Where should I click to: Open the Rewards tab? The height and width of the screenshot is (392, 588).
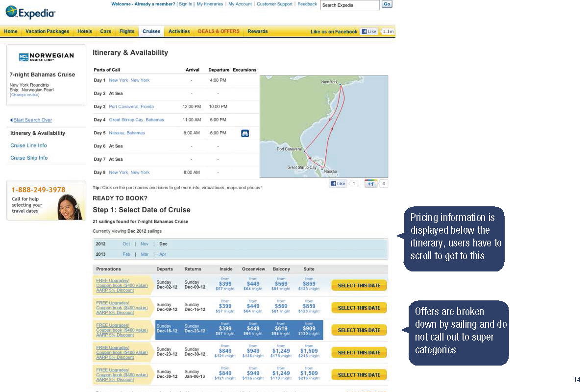(x=258, y=31)
